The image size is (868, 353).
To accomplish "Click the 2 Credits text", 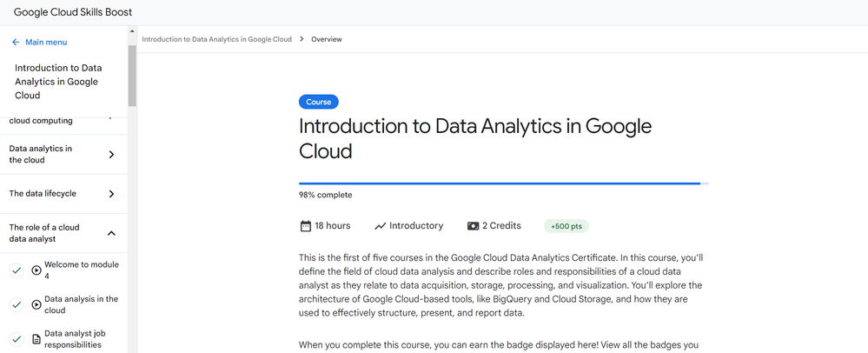I will (x=501, y=226).
